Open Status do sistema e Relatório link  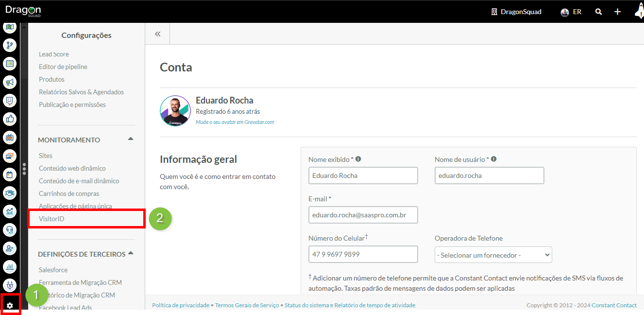[x=350, y=305]
